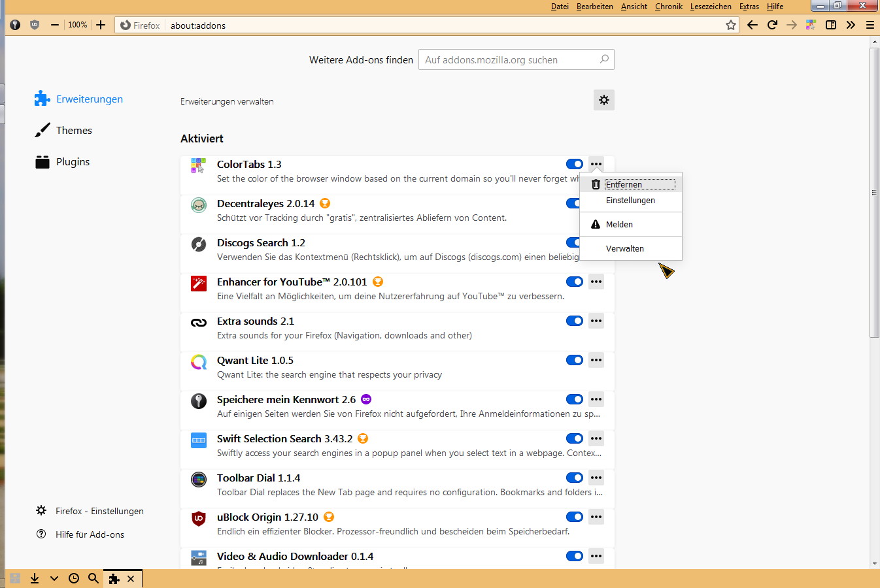Open Speichere mein Kennwort three-dot menu
The width and height of the screenshot is (880, 588).
pos(596,399)
